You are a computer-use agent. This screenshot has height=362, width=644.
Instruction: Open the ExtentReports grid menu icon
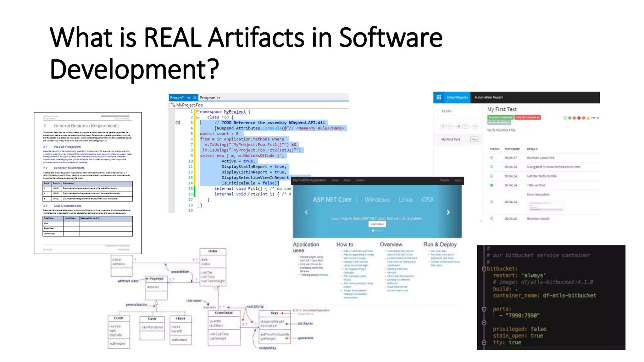(x=439, y=97)
